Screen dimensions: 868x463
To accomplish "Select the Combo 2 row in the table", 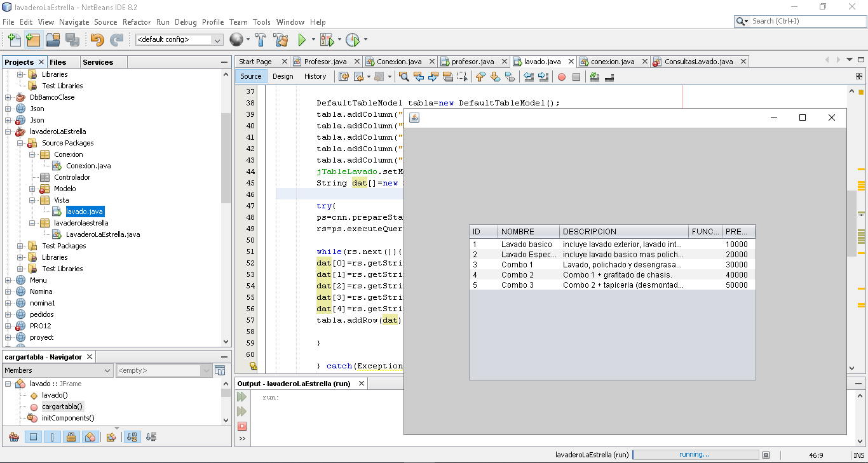I will coord(613,275).
